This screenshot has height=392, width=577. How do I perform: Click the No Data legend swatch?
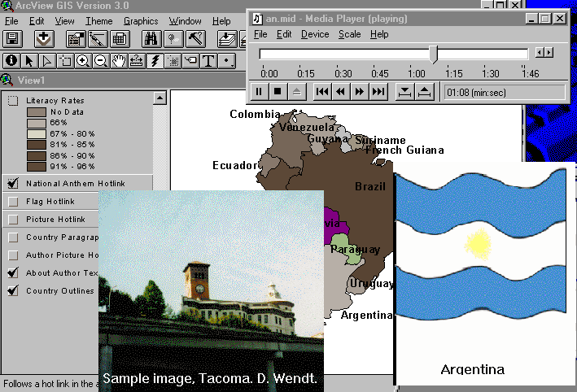(x=37, y=111)
